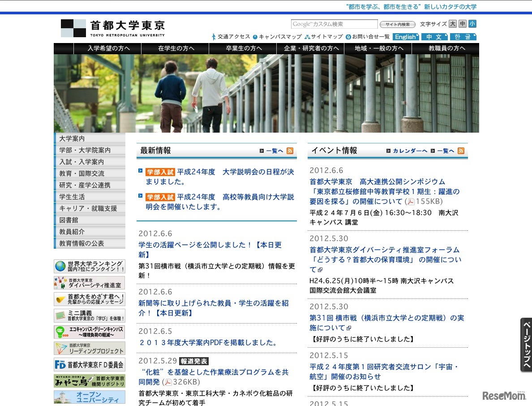Screen dimensions: 532x406
Task: Click the RSS icon beside 最新情報
Action: (290, 151)
